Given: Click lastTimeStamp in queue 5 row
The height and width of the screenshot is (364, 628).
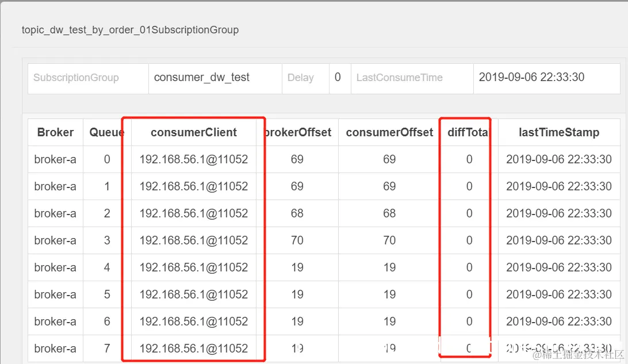Looking at the screenshot, I should click(559, 294).
